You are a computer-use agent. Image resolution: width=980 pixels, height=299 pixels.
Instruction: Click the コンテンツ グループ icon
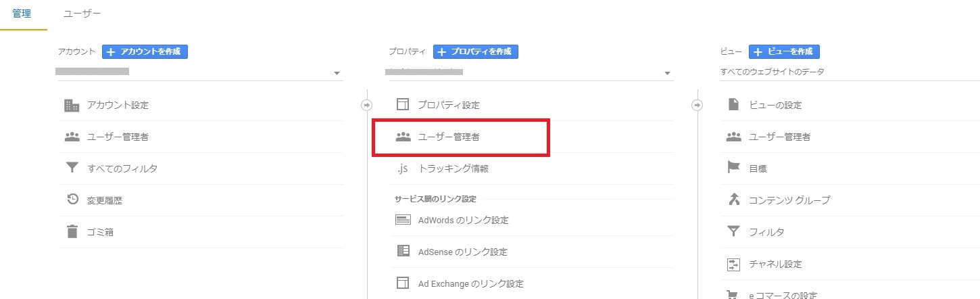pyautogui.click(x=733, y=200)
